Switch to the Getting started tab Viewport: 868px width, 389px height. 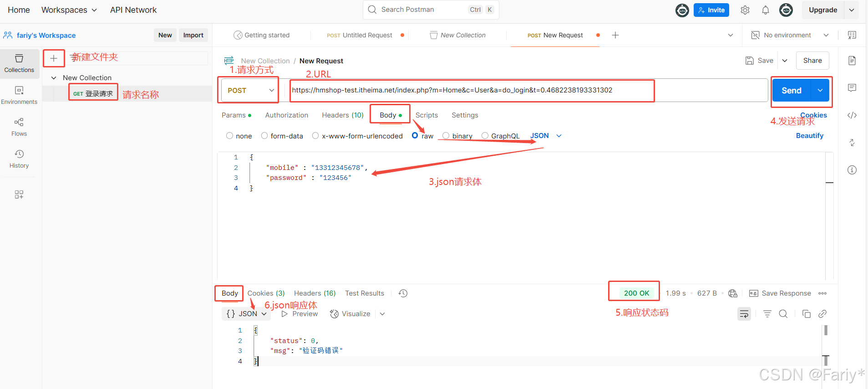pos(262,35)
